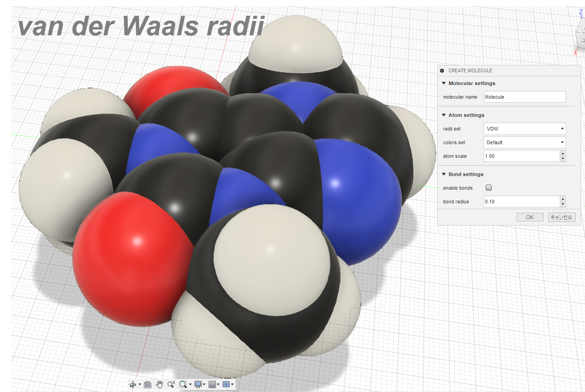Select the Zoom tool
The height and width of the screenshot is (392, 585).
[172, 384]
